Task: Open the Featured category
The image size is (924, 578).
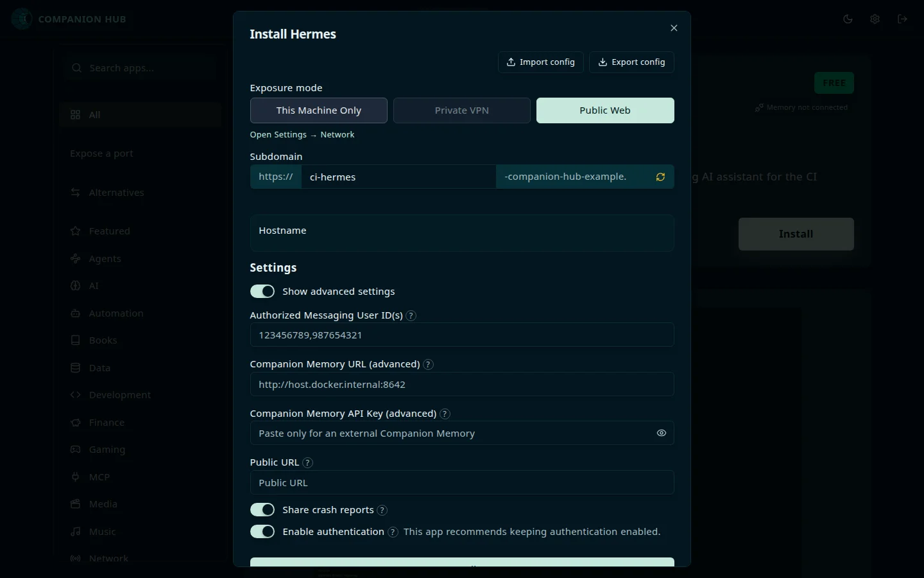Action: tap(140, 231)
